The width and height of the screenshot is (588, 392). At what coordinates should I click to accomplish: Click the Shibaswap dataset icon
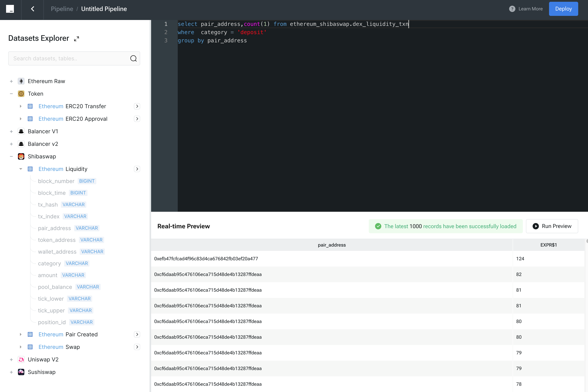21,156
